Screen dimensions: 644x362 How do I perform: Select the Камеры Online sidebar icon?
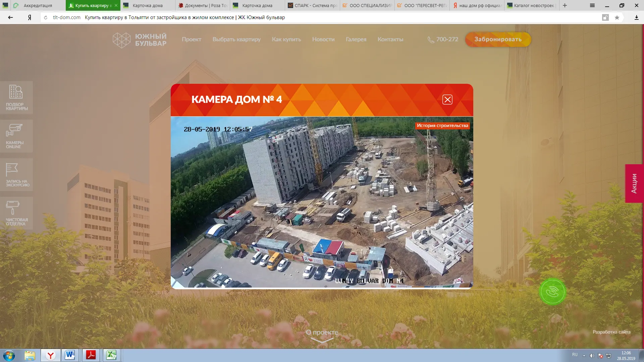(17, 136)
